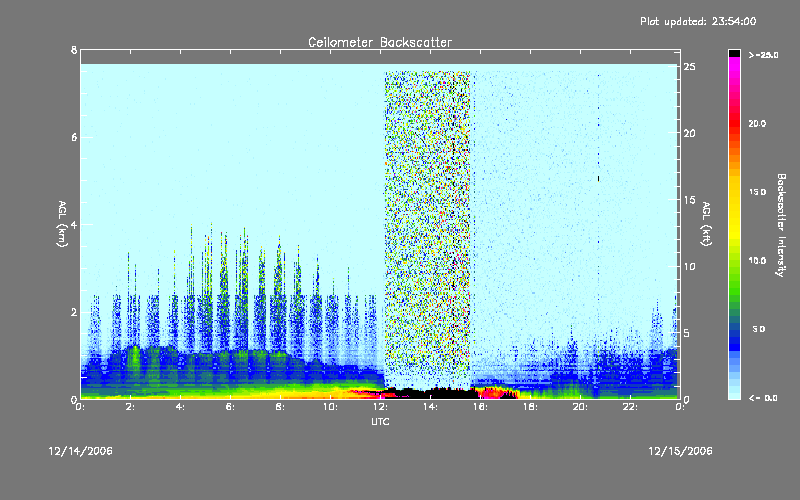Click the 5 kft tick label on right axis

(687, 333)
